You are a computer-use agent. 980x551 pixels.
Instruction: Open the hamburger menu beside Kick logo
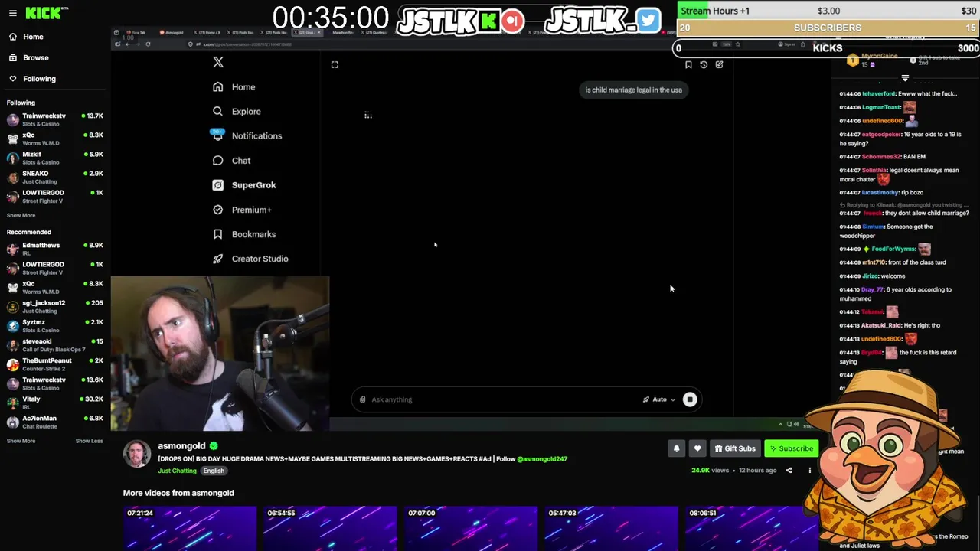(x=12, y=13)
